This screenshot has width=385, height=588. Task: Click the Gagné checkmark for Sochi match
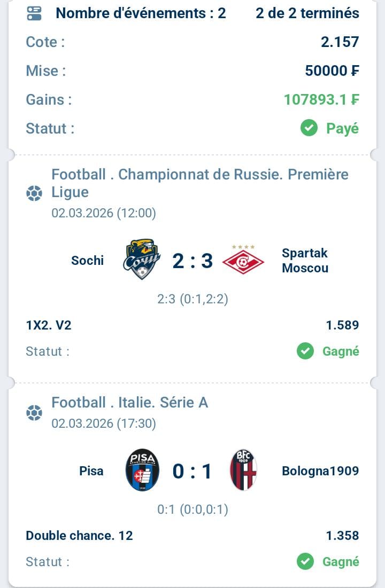(305, 351)
